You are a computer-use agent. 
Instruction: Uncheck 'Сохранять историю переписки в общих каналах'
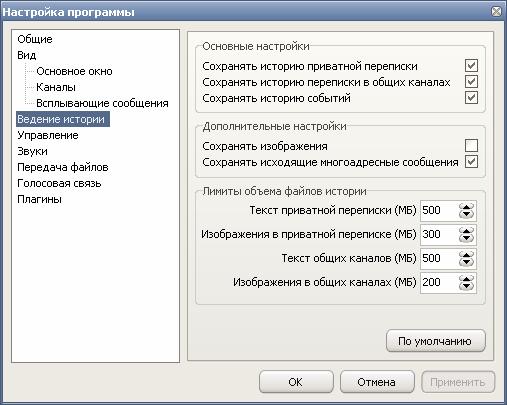click(x=471, y=82)
